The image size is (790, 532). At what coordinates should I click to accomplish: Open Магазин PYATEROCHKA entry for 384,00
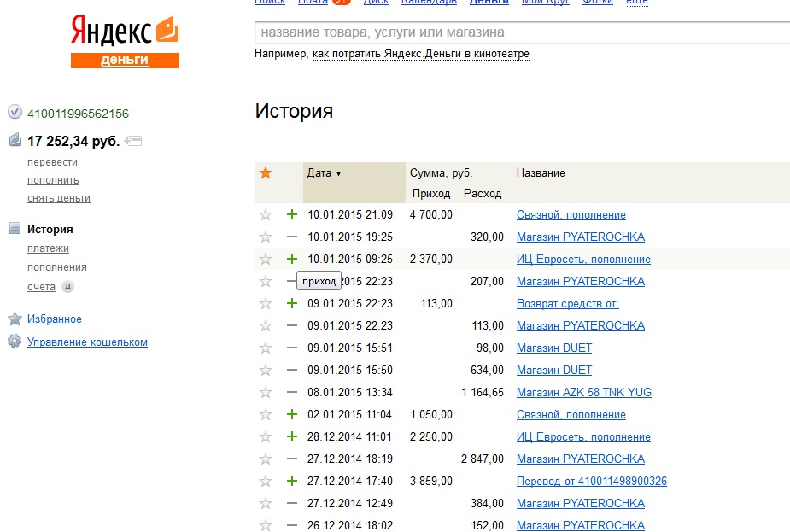pyautogui.click(x=581, y=503)
